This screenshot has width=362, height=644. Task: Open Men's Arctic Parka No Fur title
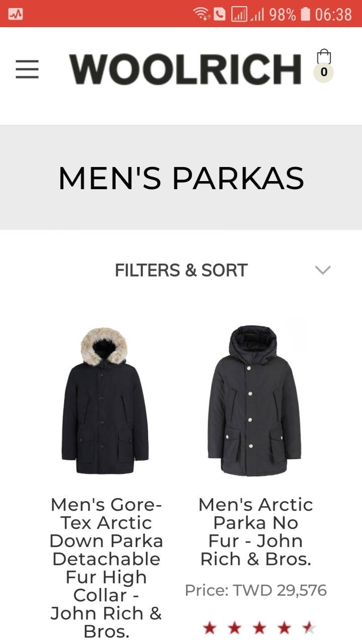tap(255, 531)
